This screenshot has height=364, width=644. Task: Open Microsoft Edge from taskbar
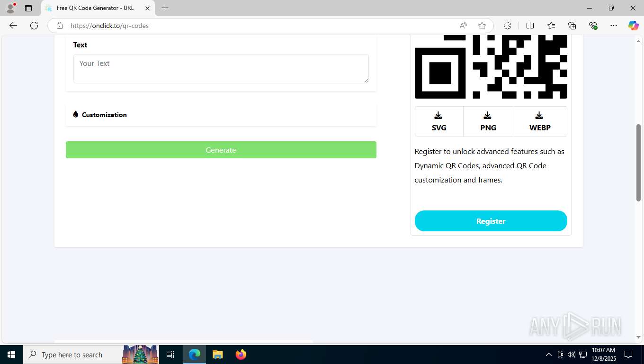tap(195, 355)
